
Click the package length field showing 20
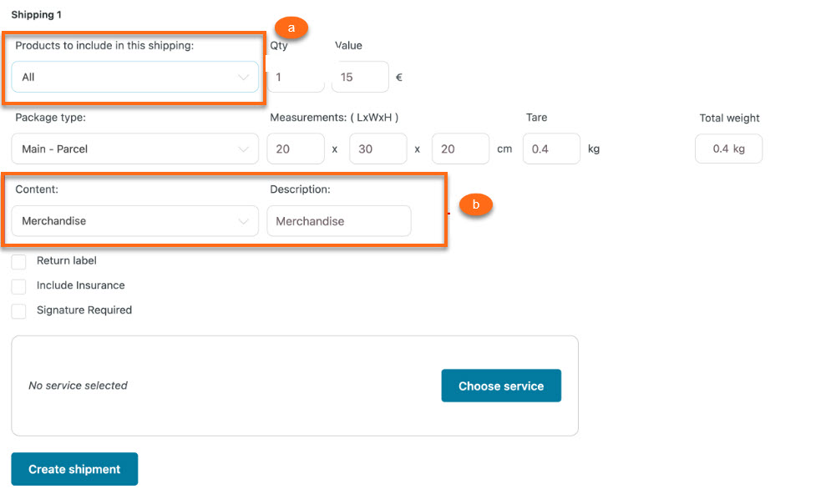(295, 149)
